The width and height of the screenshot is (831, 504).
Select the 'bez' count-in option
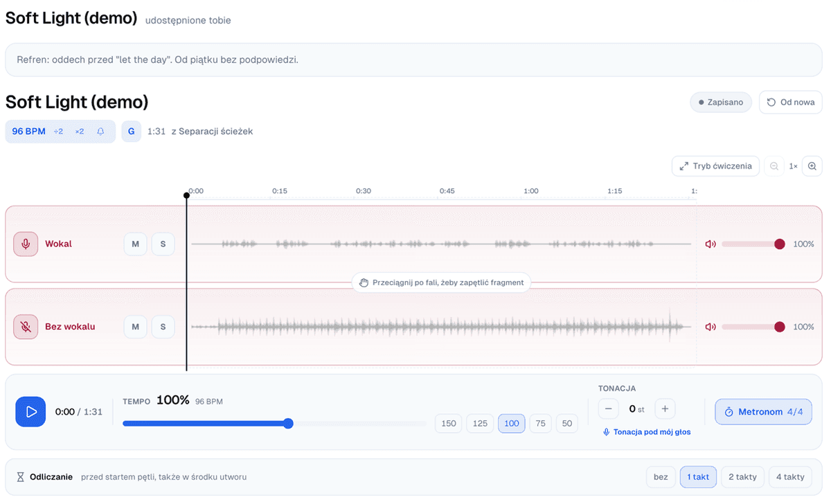coord(661,477)
